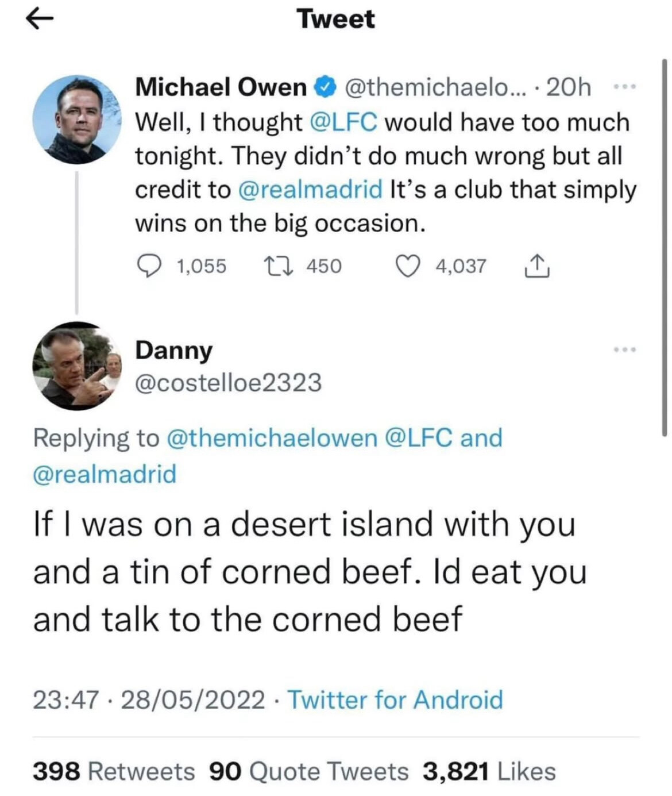Open three-dot menu on Danny's reply
Viewport: 672px width, 796px height.
tap(624, 349)
